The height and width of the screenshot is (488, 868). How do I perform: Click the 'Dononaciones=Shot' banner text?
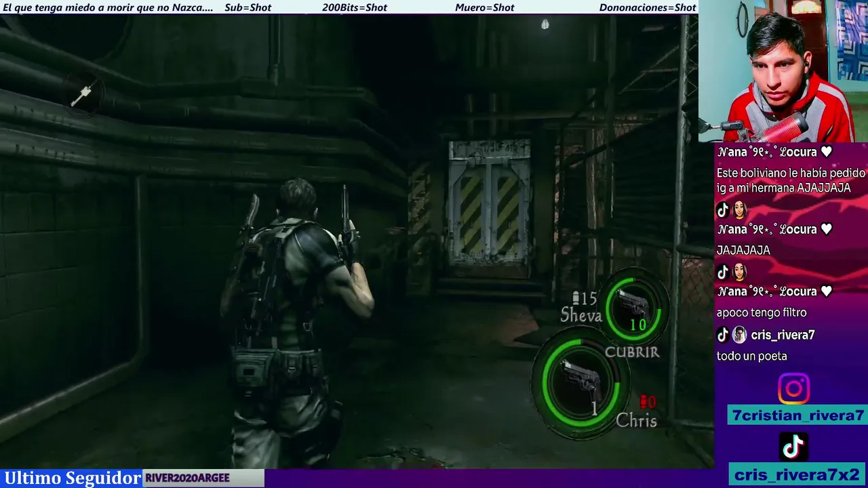tap(648, 7)
